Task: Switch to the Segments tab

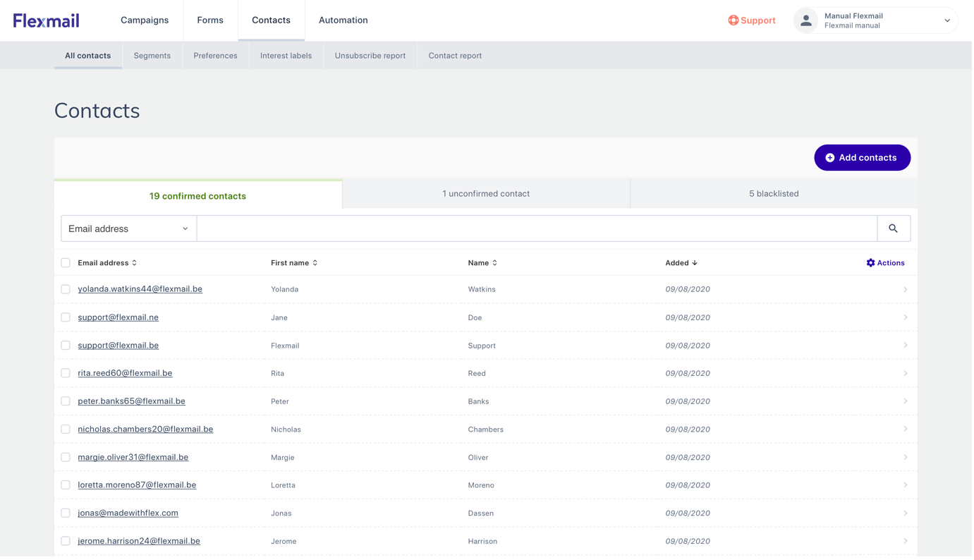Action: click(152, 54)
